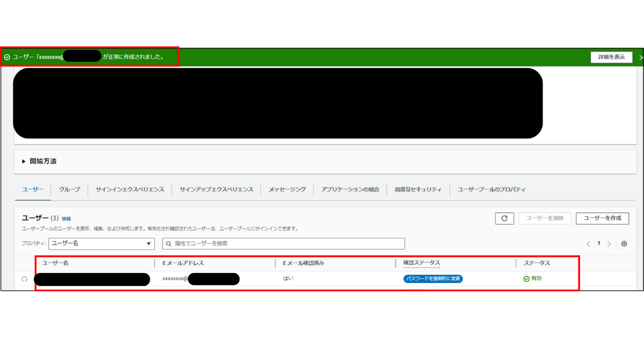Click the パスワードを強制的に変更 badge
644x338 pixels.
pyautogui.click(x=434, y=278)
